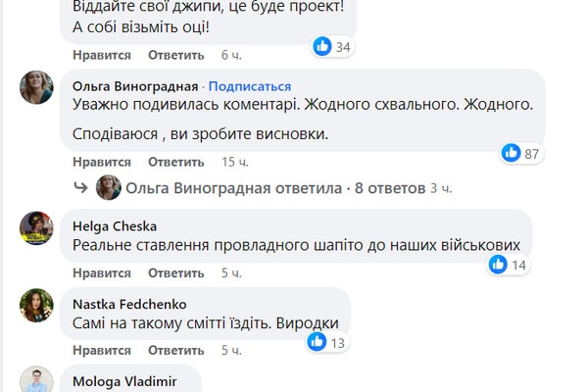This screenshot has width=588, height=392.
Task: Open Mologa Vladimir's profile avatar
Action: [x=36, y=380]
